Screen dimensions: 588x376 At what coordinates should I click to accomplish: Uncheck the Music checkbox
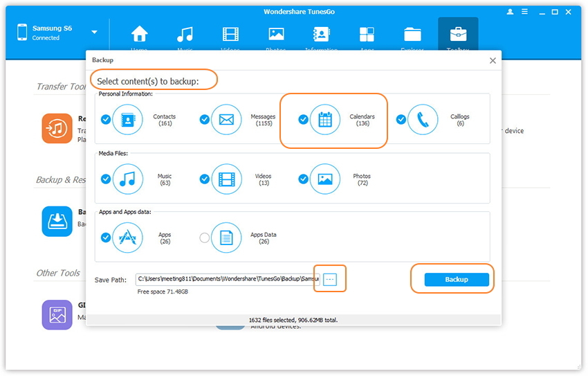(x=106, y=179)
